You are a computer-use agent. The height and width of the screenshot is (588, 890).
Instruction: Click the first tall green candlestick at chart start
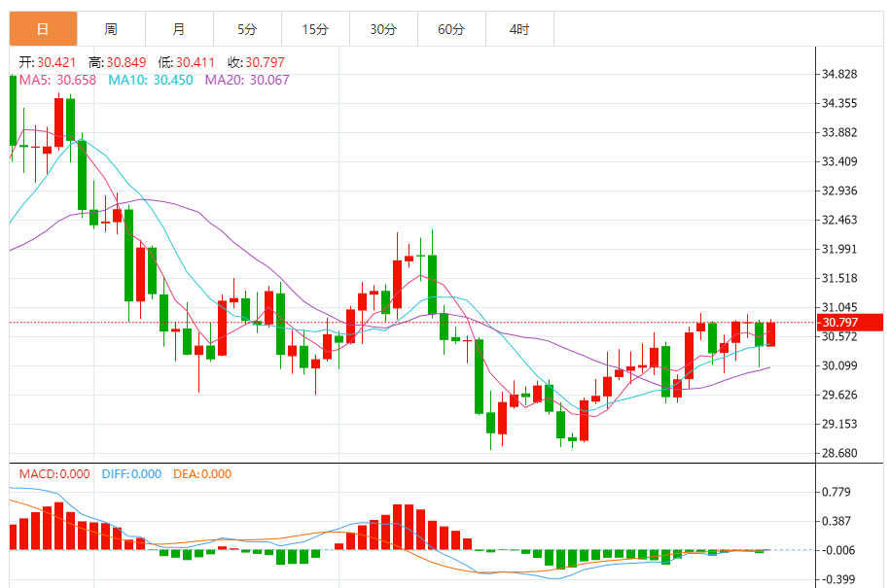(x=13, y=111)
